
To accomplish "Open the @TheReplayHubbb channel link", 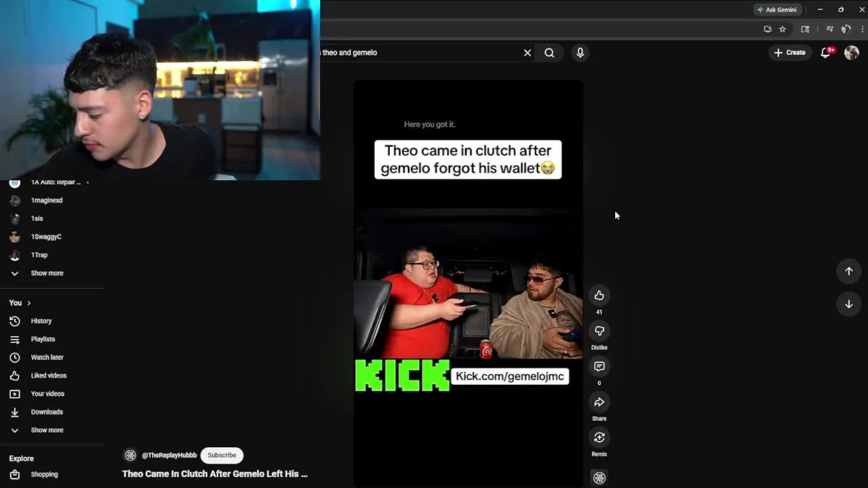I will (169, 455).
